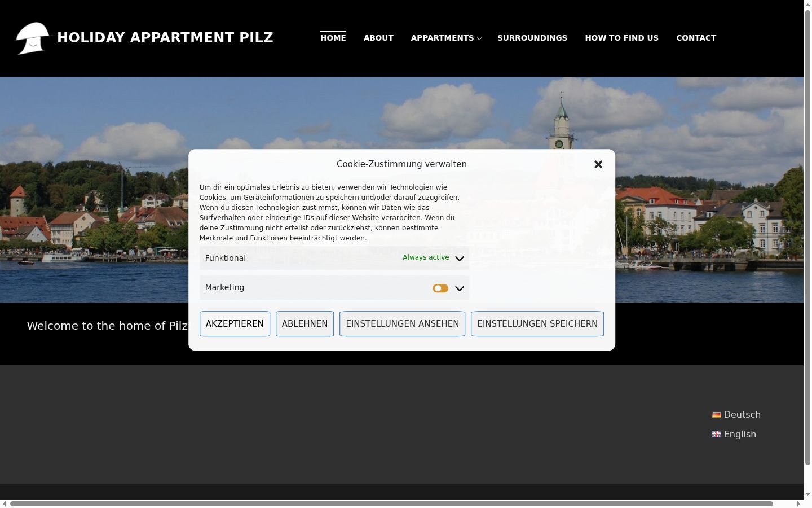The image size is (812, 508).
Task: Click the 'Cookie-Zustimmung verwalten' dialog title
Action: tap(401, 164)
